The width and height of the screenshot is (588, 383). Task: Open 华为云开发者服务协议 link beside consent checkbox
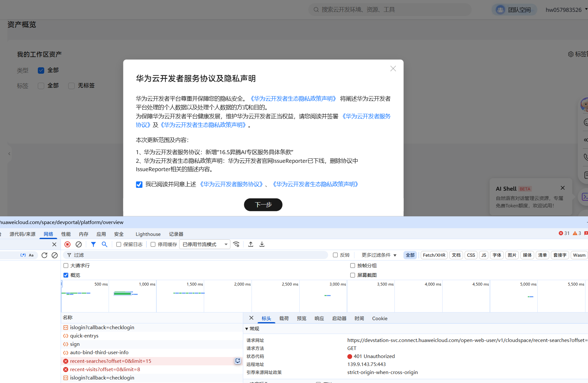(231, 184)
